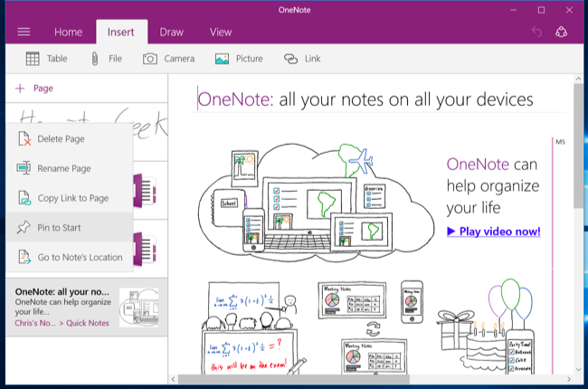Click the horizontal scrollbar right arrow
This screenshot has height=389, width=588.
pos(569,379)
